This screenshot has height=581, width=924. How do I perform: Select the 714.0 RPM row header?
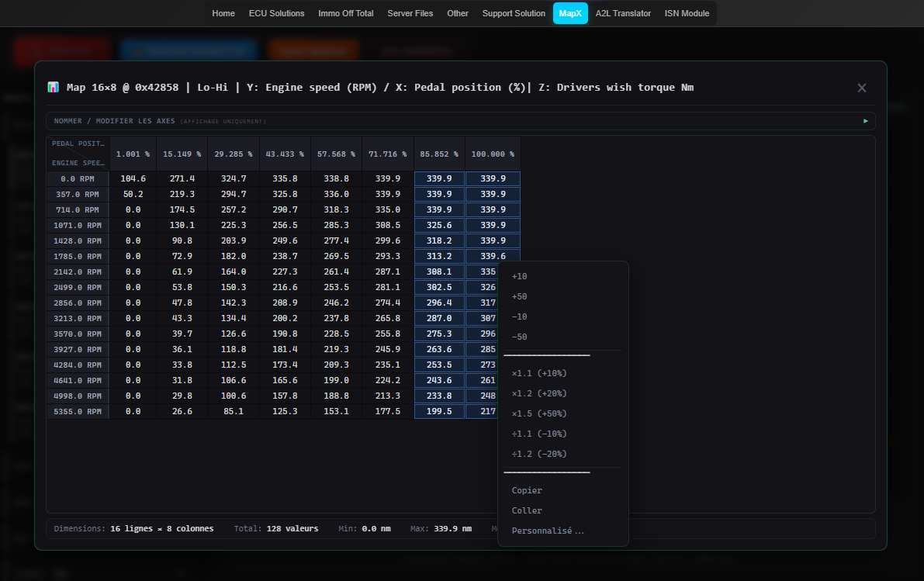(78, 209)
